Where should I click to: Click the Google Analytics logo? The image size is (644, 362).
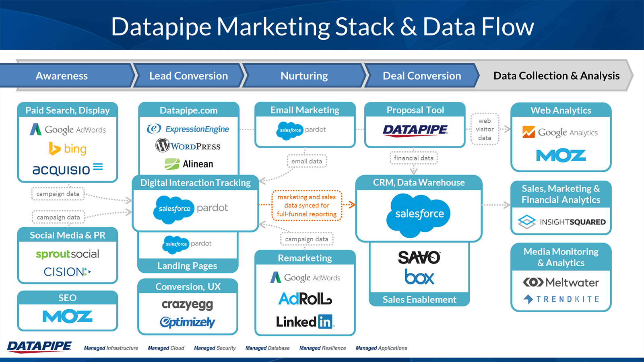tap(560, 132)
